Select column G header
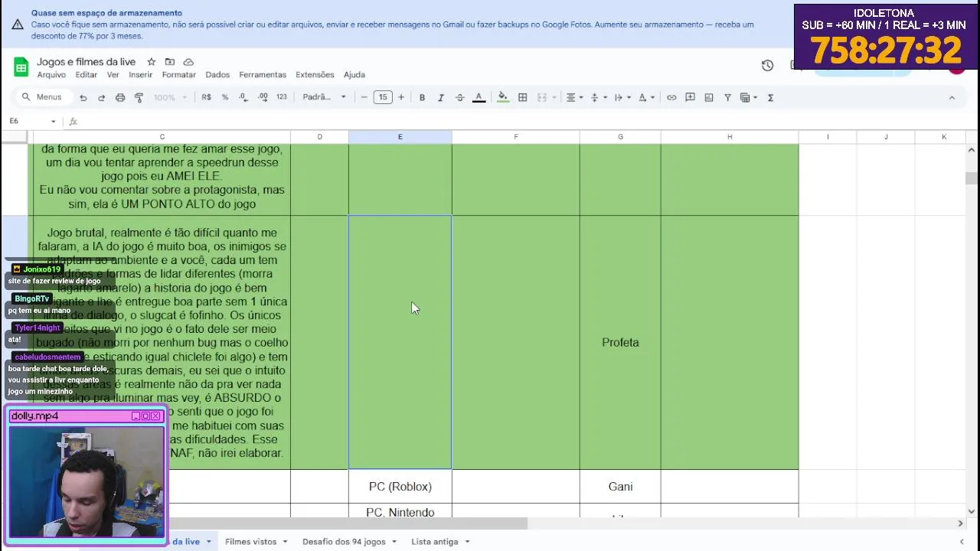The height and width of the screenshot is (551, 980). [x=620, y=136]
